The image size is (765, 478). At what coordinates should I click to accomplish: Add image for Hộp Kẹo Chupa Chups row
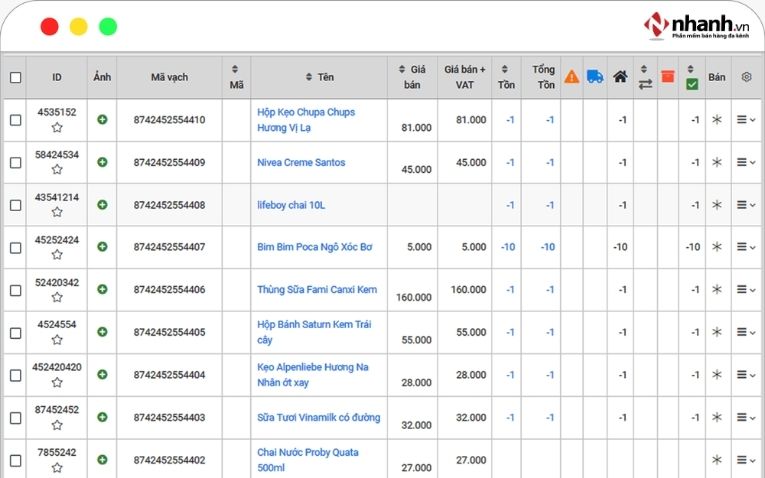(x=102, y=120)
